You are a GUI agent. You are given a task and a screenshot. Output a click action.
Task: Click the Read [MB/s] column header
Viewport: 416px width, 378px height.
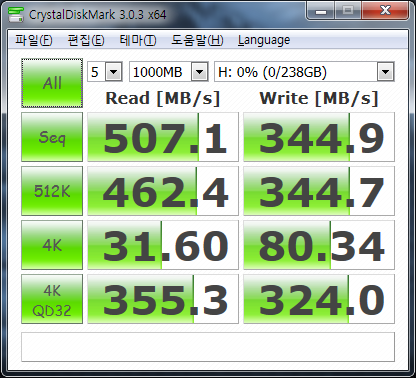(163, 98)
